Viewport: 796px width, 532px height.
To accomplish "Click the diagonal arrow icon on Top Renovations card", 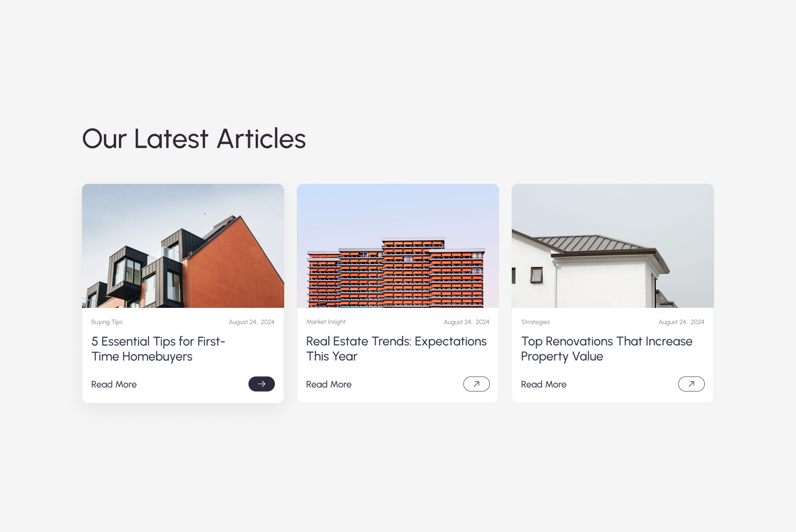I will pyautogui.click(x=691, y=384).
